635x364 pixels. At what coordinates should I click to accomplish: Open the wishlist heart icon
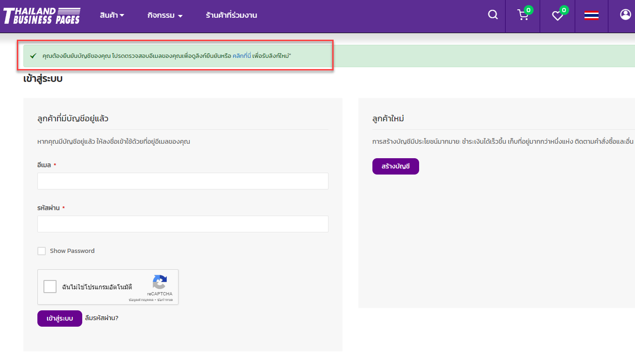pos(557,16)
